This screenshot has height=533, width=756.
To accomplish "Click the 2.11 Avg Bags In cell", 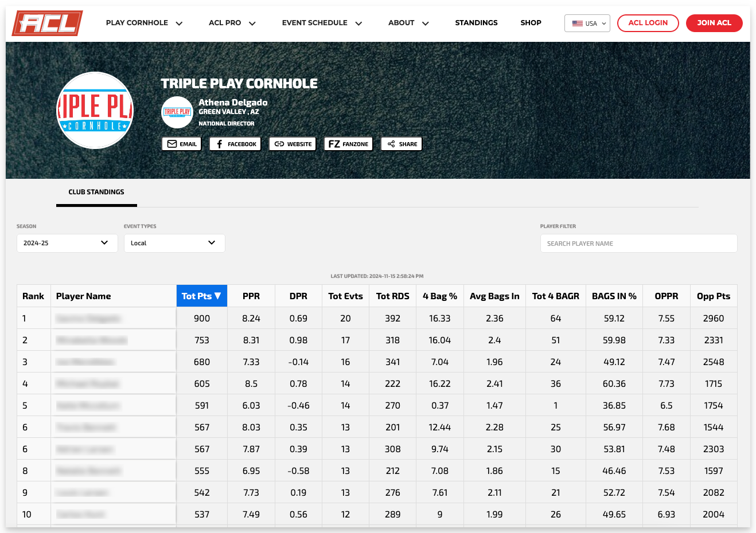I will (494, 493).
